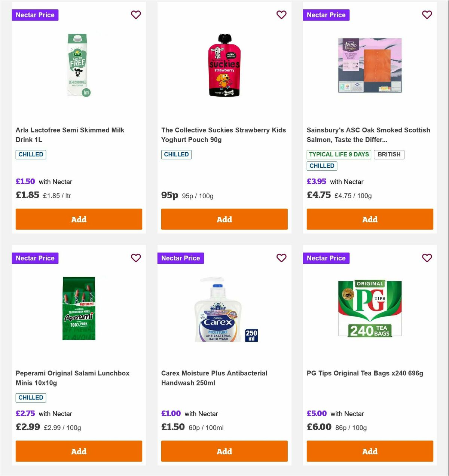Open the Arla Lactofree milk product page

[70, 135]
